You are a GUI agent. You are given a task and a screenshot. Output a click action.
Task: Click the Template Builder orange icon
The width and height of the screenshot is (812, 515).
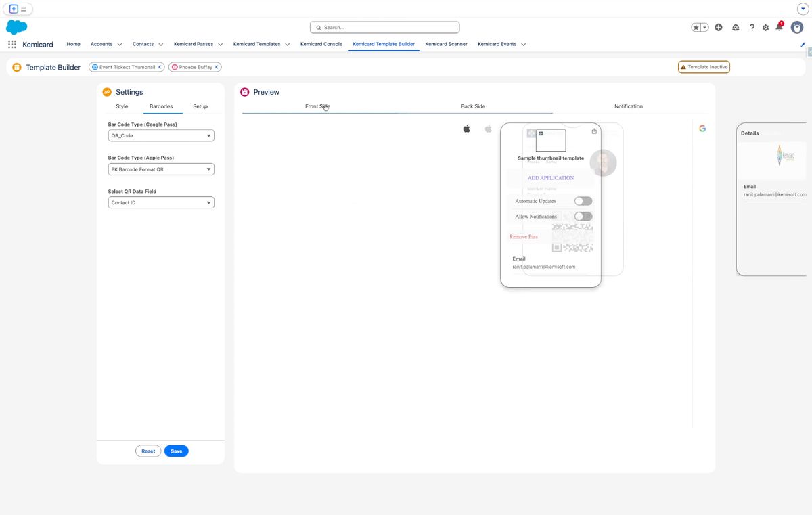pyautogui.click(x=17, y=67)
